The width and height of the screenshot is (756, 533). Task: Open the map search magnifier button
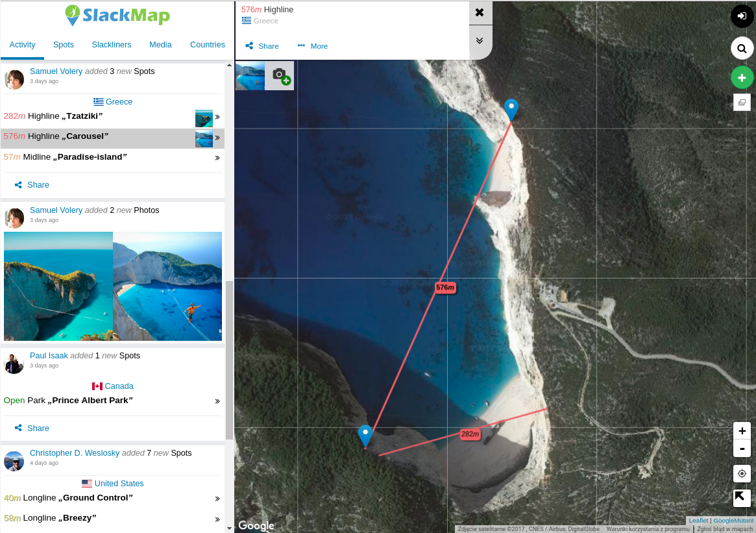(742, 49)
